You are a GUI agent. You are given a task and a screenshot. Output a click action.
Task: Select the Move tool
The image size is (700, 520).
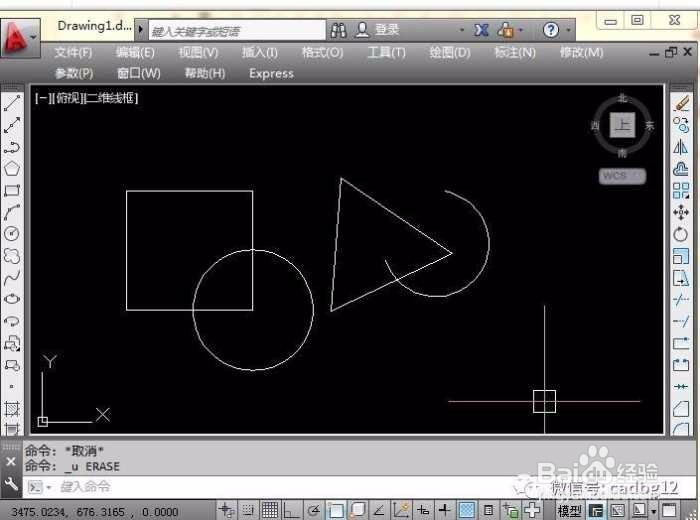[681, 212]
